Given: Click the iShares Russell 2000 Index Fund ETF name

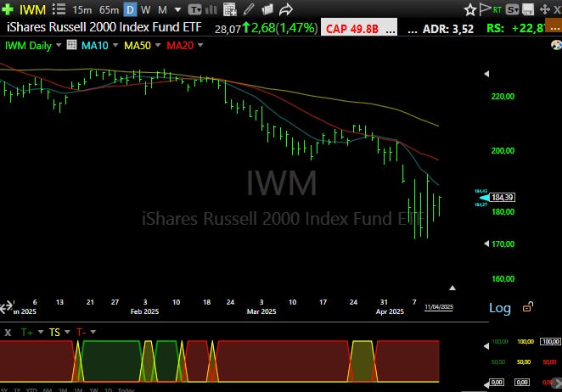Looking at the screenshot, I should click(104, 27).
